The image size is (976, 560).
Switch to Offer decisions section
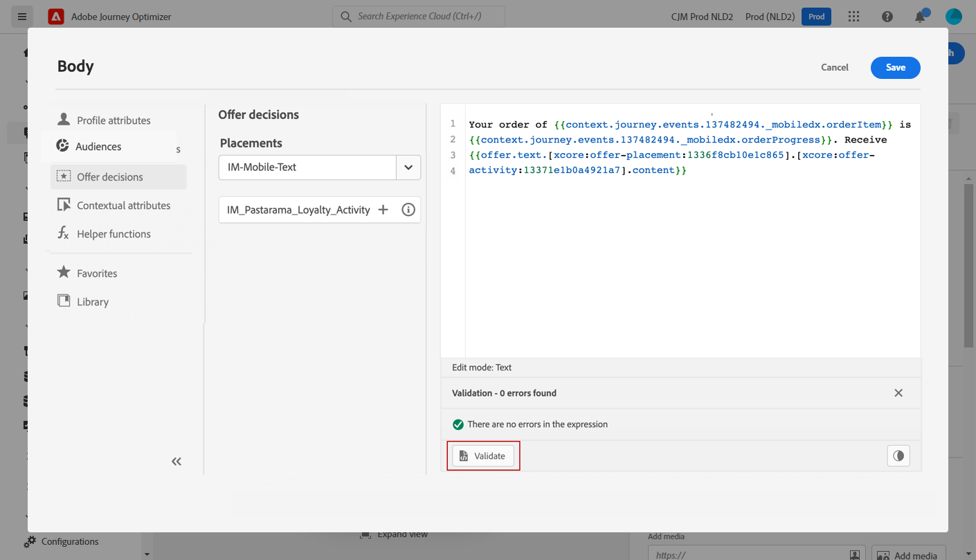[109, 177]
